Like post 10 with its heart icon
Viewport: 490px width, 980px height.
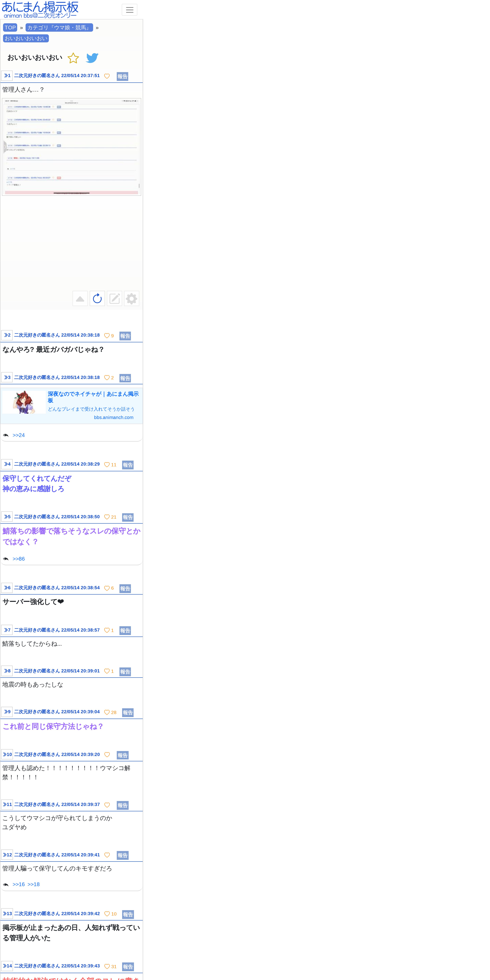point(107,755)
